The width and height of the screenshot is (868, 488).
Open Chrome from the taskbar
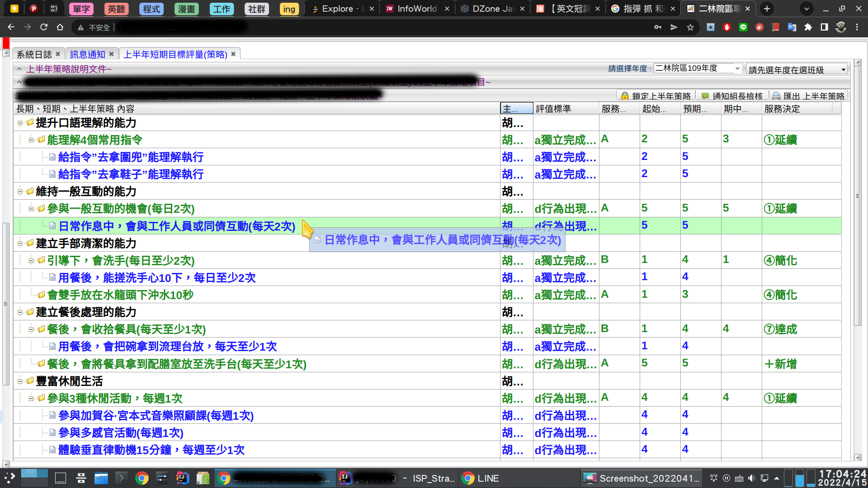(142, 478)
